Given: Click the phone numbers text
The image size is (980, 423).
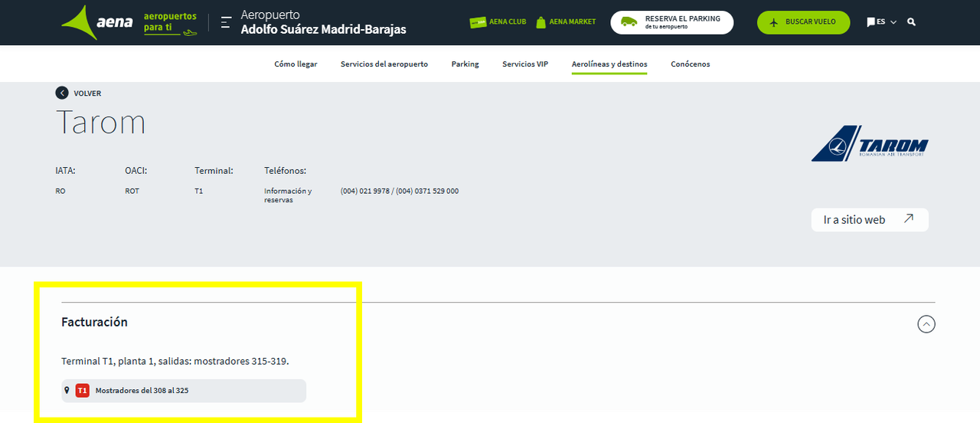Looking at the screenshot, I should [400, 191].
